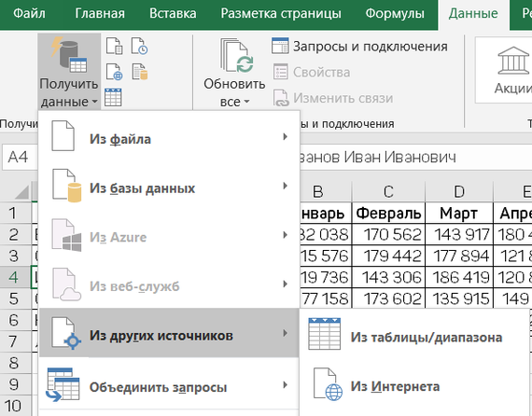Select the Данные ribbon tab
532x416 pixels.
point(473,14)
